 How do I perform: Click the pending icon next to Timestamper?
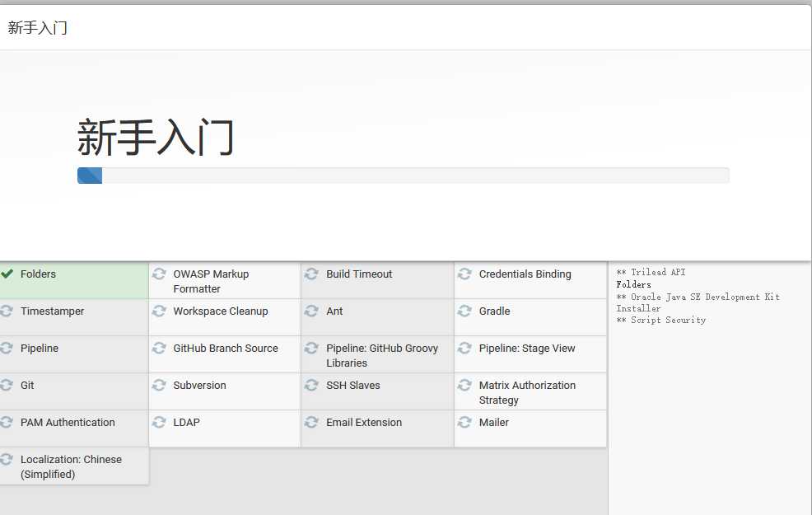coord(7,311)
